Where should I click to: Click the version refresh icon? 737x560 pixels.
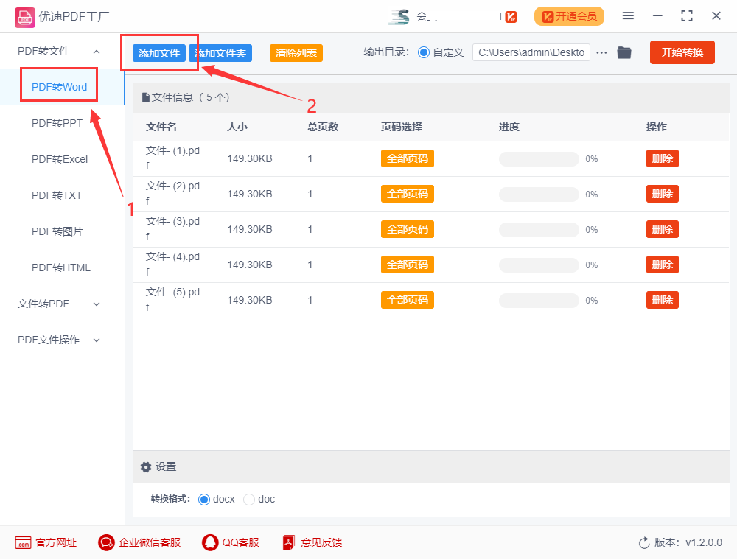point(644,543)
